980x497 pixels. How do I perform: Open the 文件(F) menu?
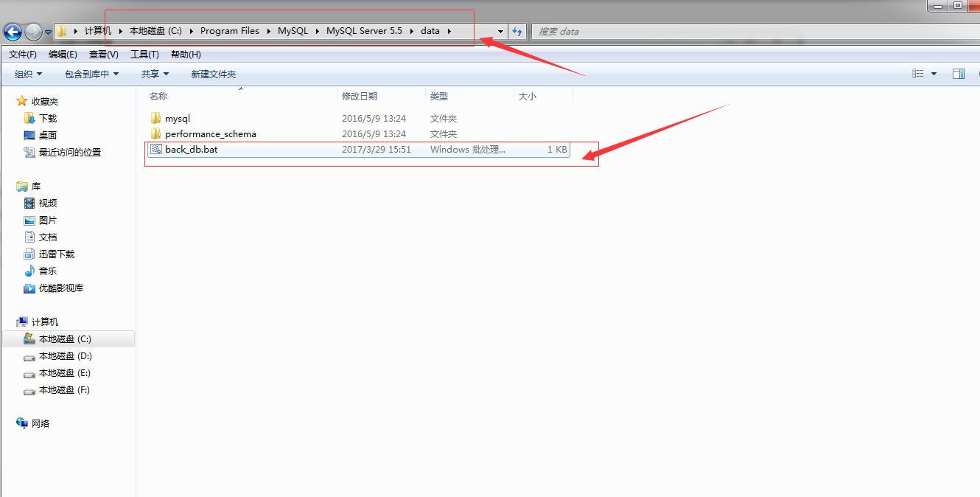point(23,55)
